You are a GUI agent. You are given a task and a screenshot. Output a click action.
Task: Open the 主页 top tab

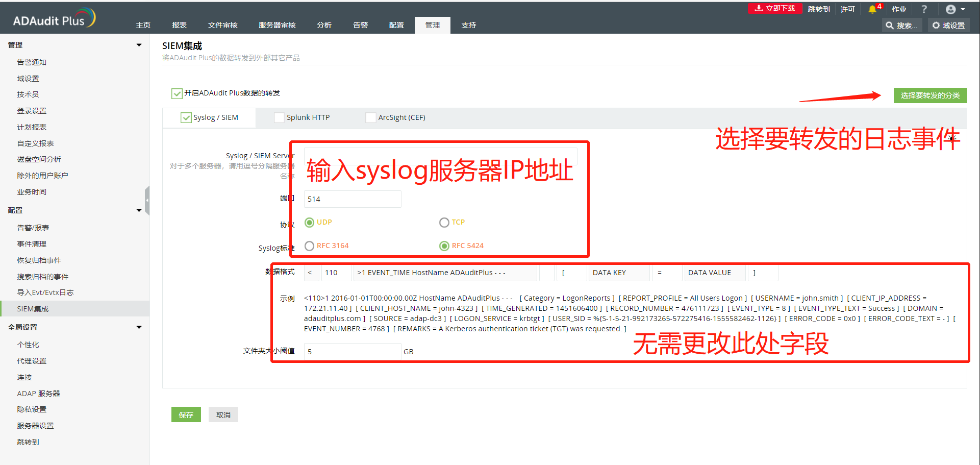[x=143, y=25]
